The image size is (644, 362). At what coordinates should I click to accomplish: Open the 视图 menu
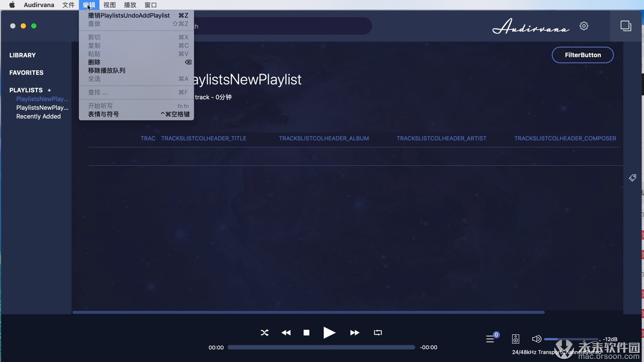tap(109, 5)
